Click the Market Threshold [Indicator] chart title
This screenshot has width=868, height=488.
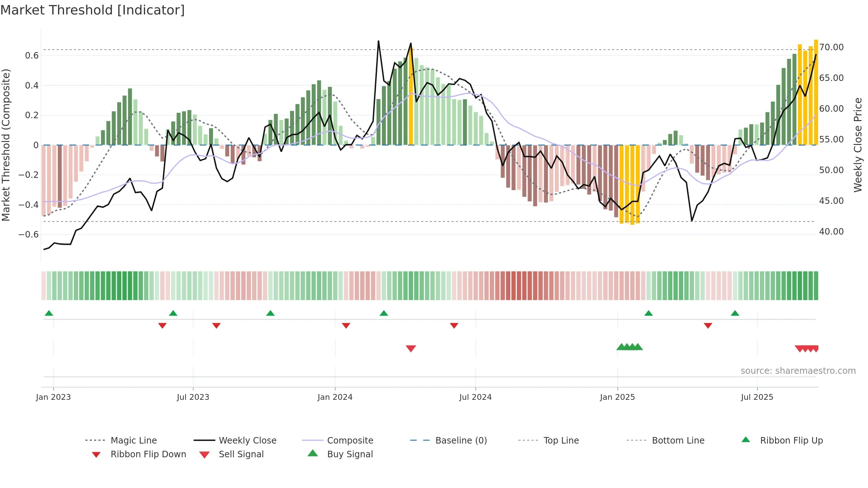pos(93,10)
